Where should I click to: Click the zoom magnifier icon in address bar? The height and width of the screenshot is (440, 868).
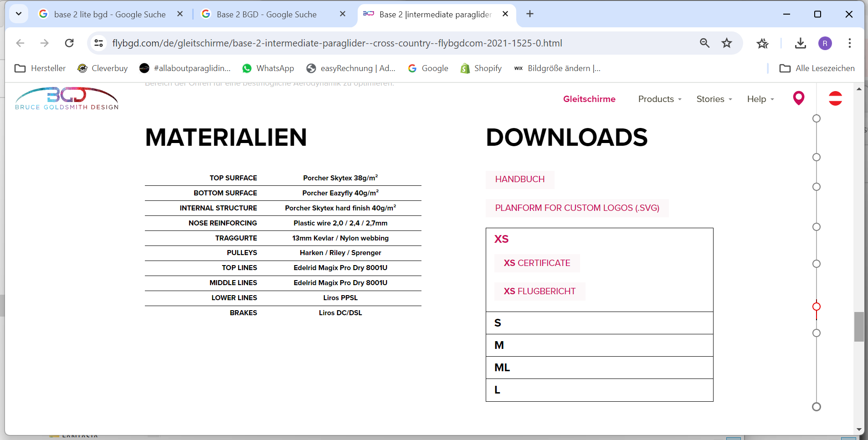click(x=704, y=43)
